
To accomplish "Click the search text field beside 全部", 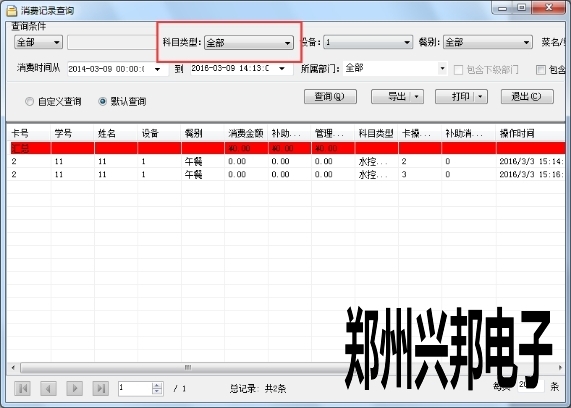I will point(112,42).
